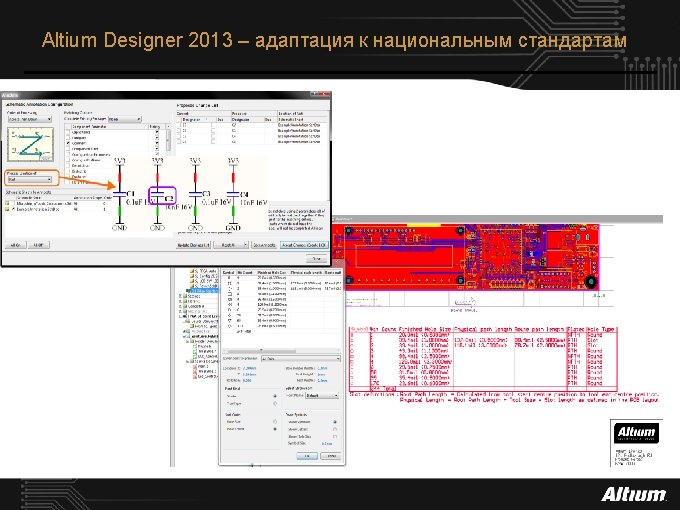Click the OK button in the drill table dialog
This screenshot has width=680, height=510.
pos(307,456)
